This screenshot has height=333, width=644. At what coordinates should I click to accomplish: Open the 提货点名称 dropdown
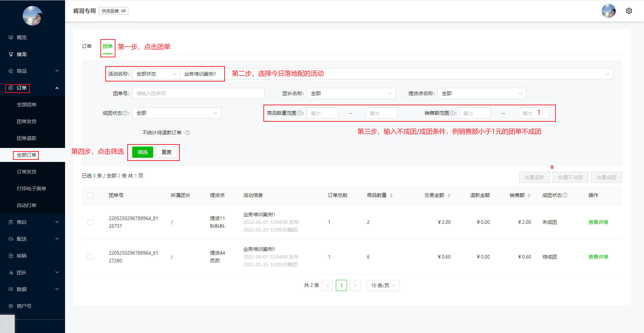[482, 93]
